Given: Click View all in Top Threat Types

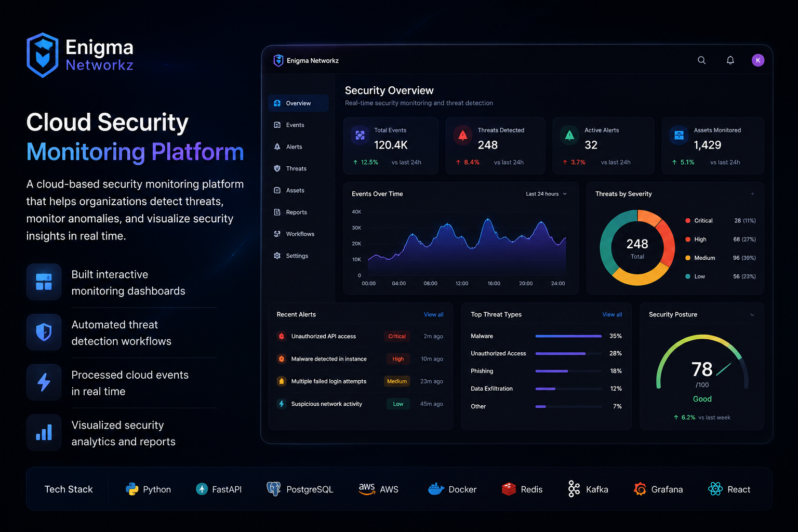Looking at the screenshot, I should [612, 314].
